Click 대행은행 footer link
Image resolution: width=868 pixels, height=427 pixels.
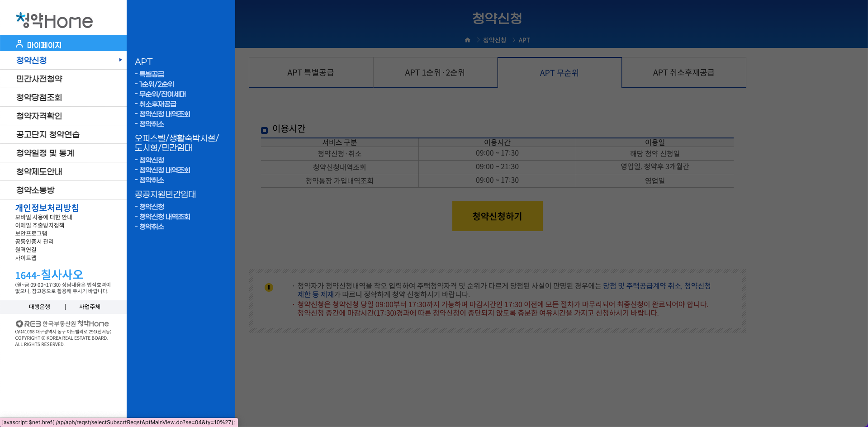tap(40, 307)
